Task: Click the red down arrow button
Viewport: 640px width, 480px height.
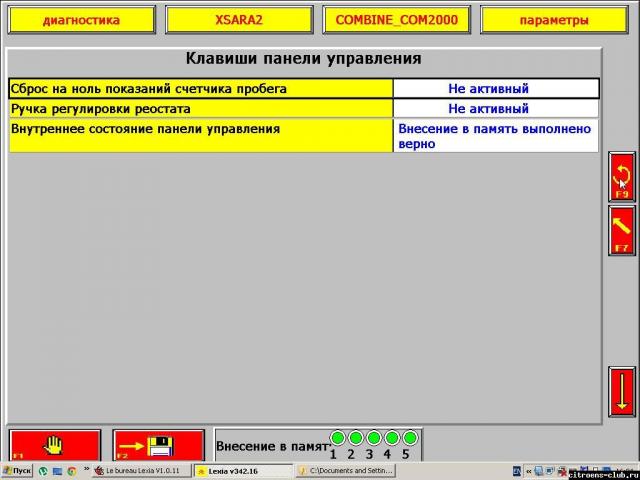Action: coord(622,392)
